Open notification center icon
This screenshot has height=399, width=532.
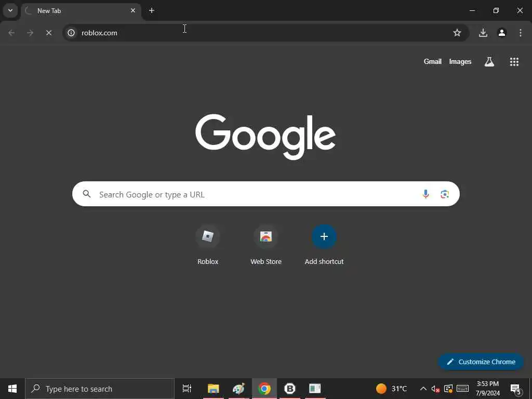(515, 389)
